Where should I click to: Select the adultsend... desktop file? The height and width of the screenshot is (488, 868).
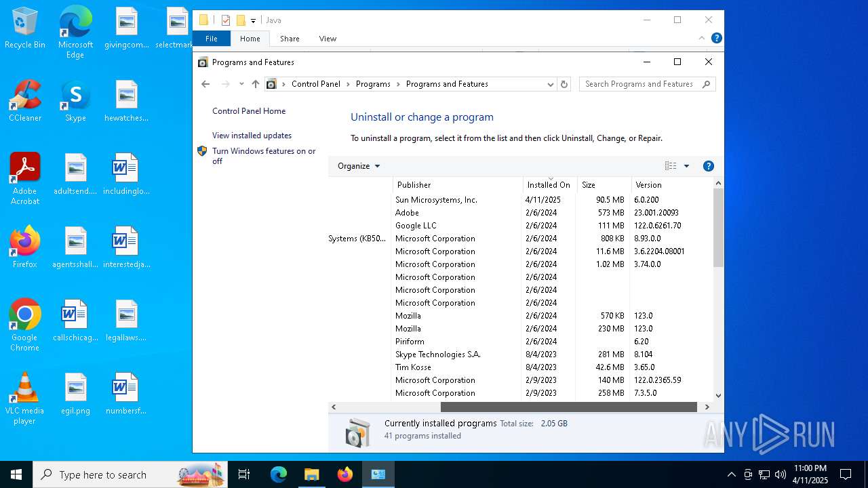coord(75,175)
